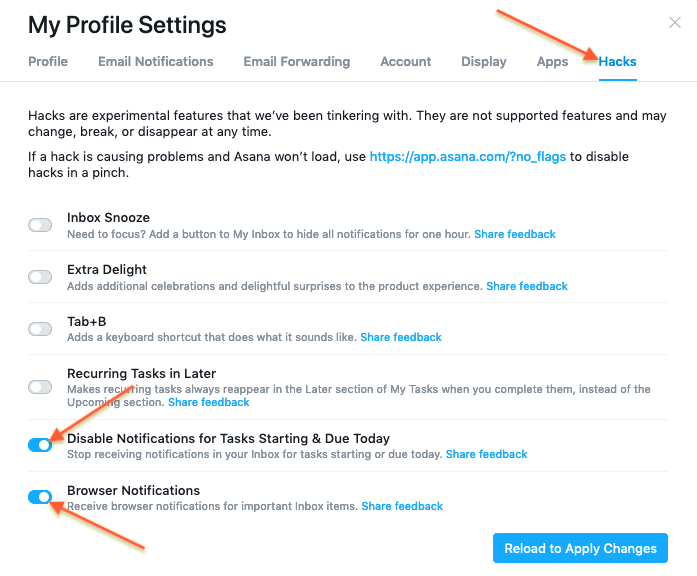
Task: Click Reload to Apply Changes button
Action: (580, 548)
